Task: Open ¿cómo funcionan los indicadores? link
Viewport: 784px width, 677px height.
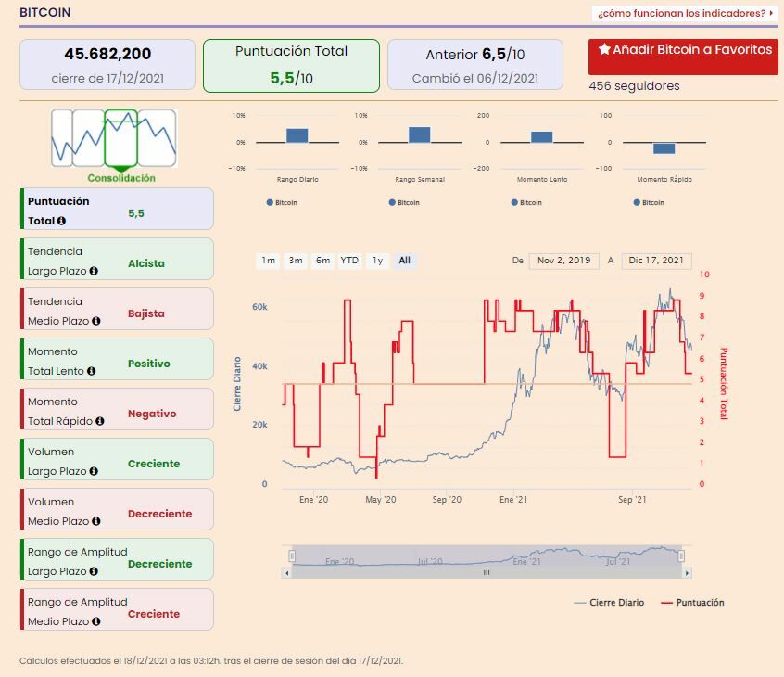Action: click(685, 13)
